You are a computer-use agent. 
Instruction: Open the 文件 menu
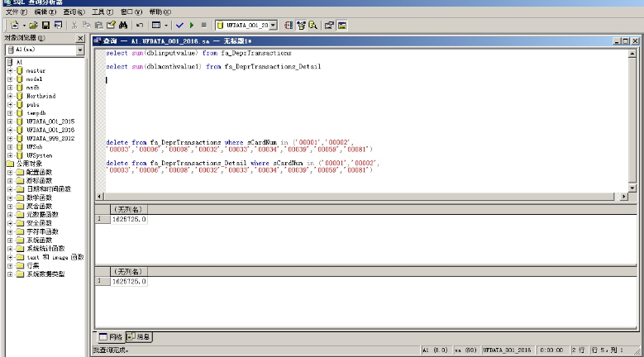17,12
